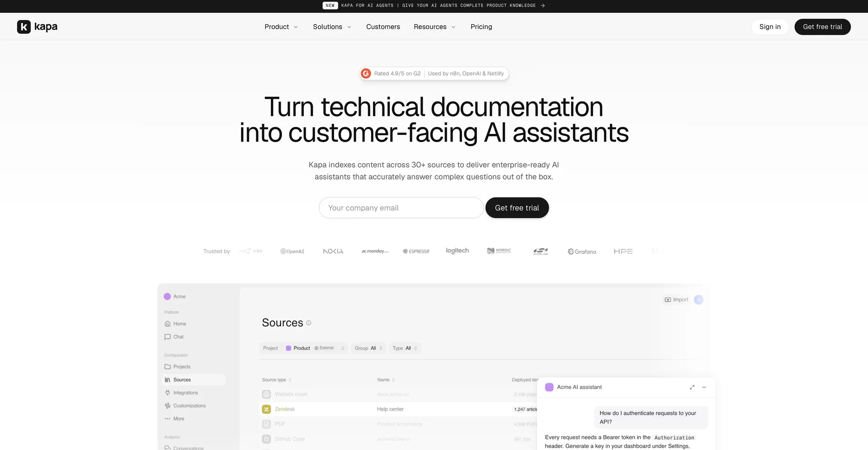This screenshot has width=868, height=450.
Task: Click the G2 rating badge icon
Action: pos(366,74)
